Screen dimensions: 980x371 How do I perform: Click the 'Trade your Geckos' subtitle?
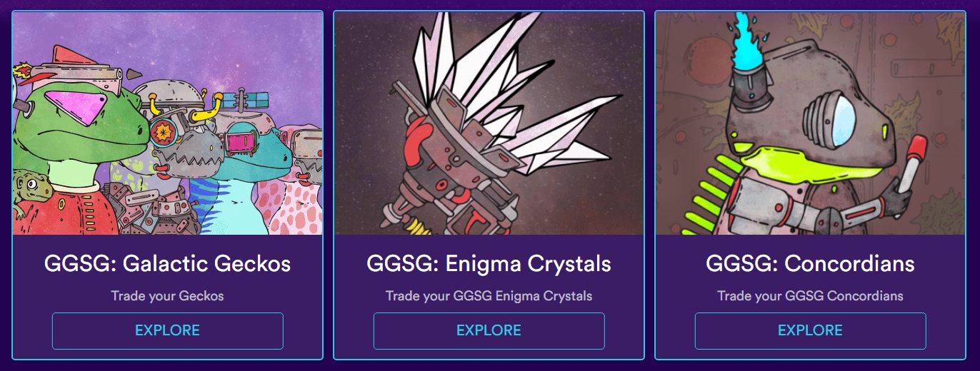[x=167, y=295]
